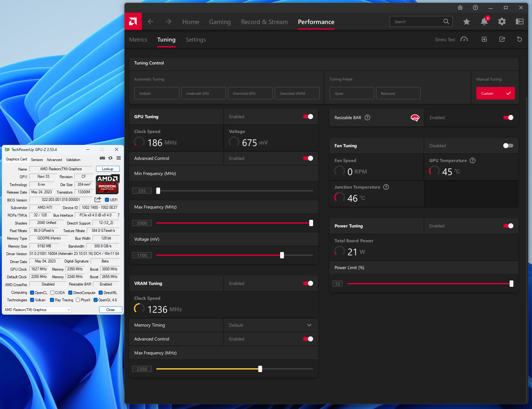Toggle VRAM Tuning switch
532x409 pixels.
[x=308, y=283]
